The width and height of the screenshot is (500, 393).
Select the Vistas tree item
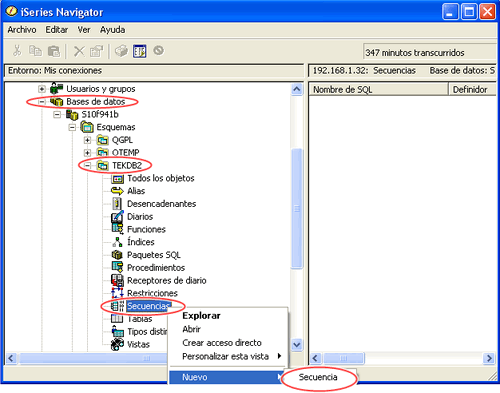(x=138, y=344)
